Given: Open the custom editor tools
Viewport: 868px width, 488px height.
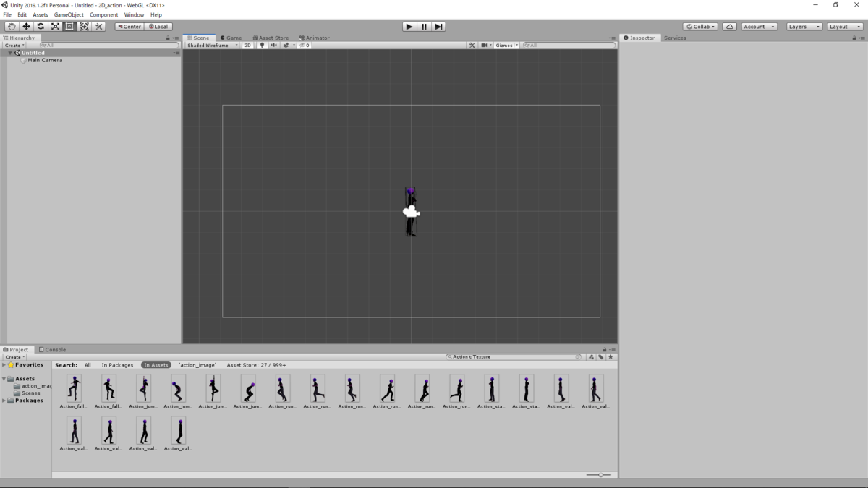Looking at the screenshot, I should pos(99,27).
